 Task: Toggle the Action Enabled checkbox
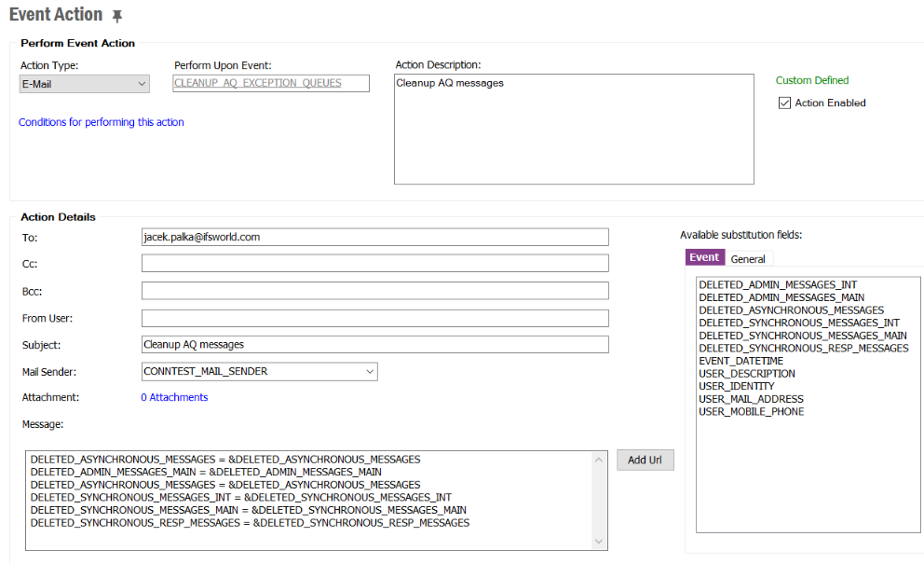pos(784,103)
